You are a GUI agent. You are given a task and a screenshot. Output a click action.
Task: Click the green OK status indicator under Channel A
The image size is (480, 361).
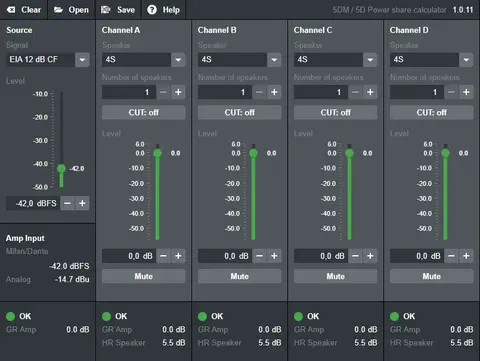107,316
